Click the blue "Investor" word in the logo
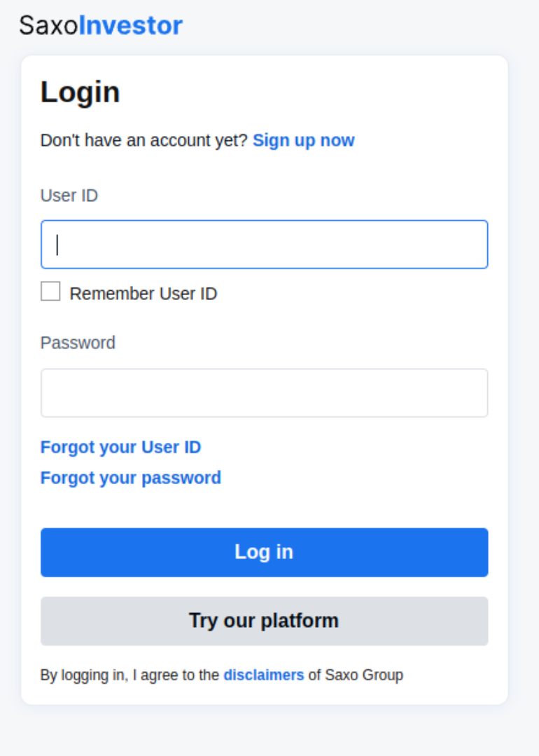The width and height of the screenshot is (539, 756). pyautogui.click(x=130, y=26)
